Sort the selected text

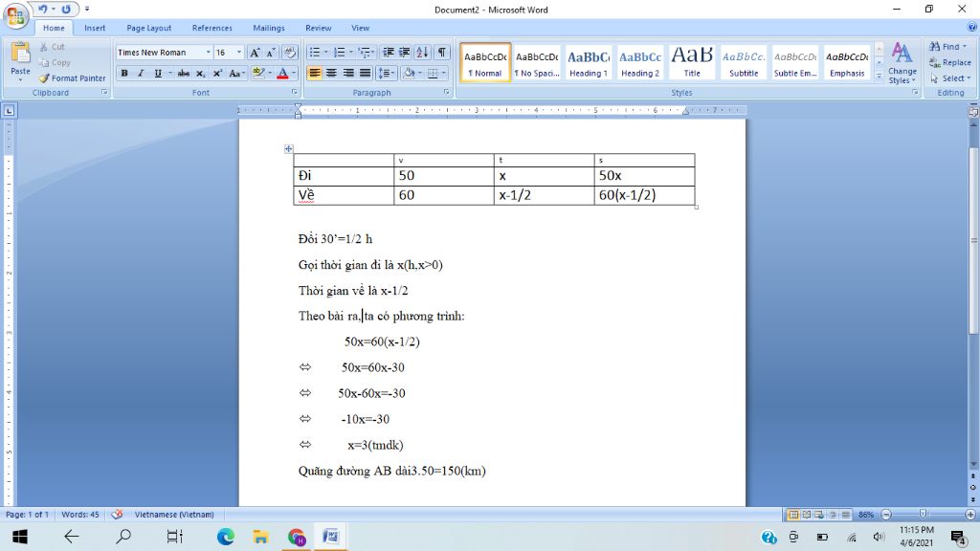point(422,53)
